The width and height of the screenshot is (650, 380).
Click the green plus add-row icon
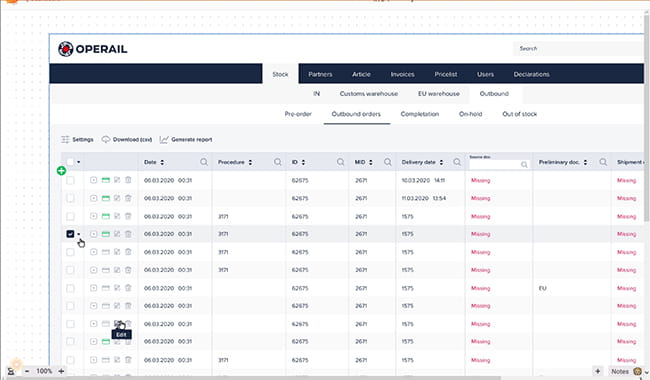pyautogui.click(x=61, y=171)
